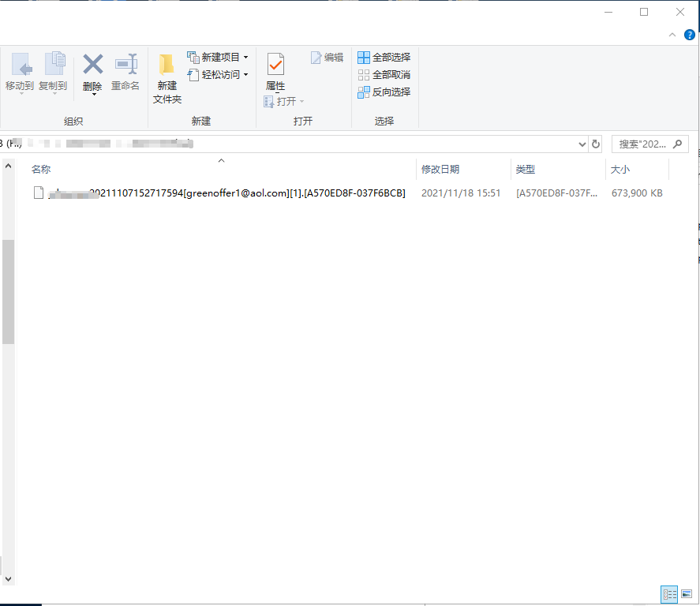This screenshot has width=700, height=606.
Task: Click the blue Help question mark icon
Action: [689, 35]
